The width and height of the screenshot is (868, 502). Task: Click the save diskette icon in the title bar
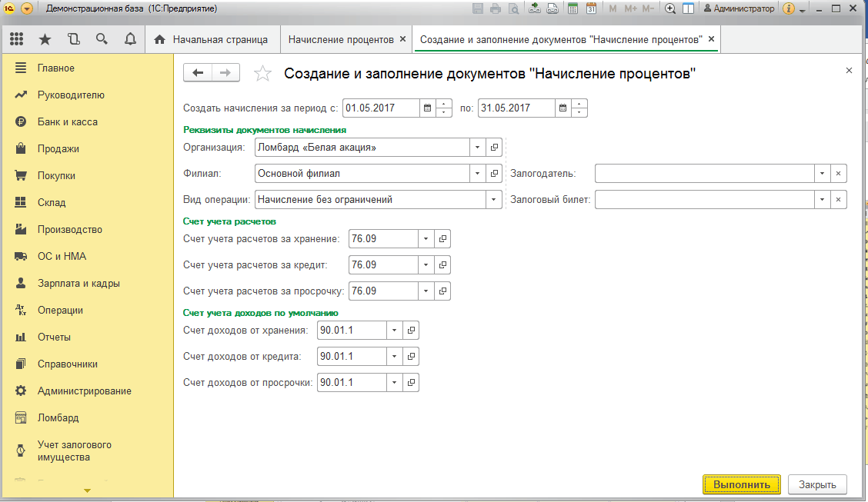click(478, 8)
